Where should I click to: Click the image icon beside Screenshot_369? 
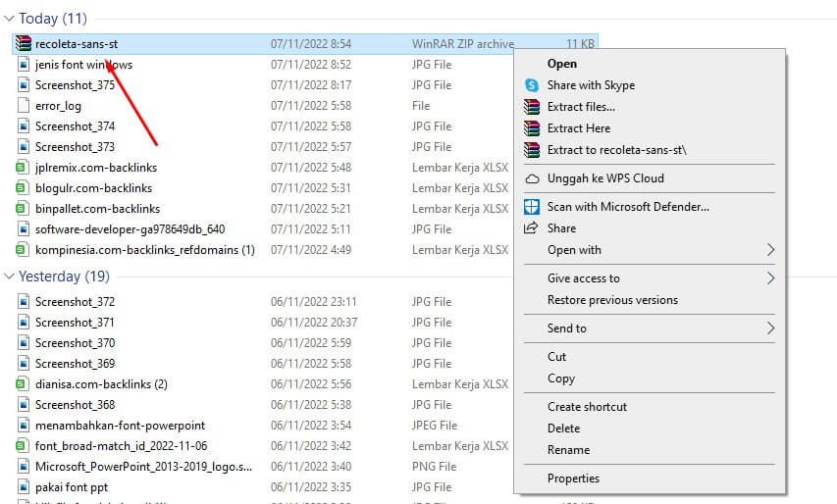click(x=23, y=364)
